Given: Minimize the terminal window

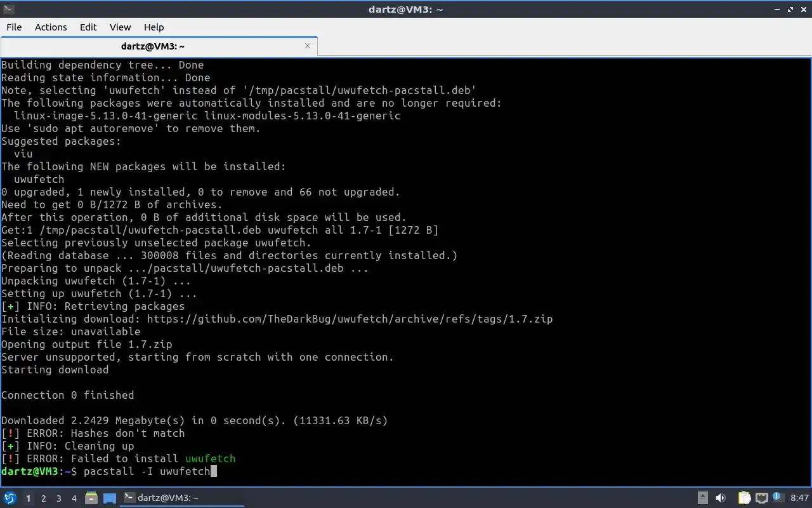Looking at the screenshot, I should click(x=778, y=9).
